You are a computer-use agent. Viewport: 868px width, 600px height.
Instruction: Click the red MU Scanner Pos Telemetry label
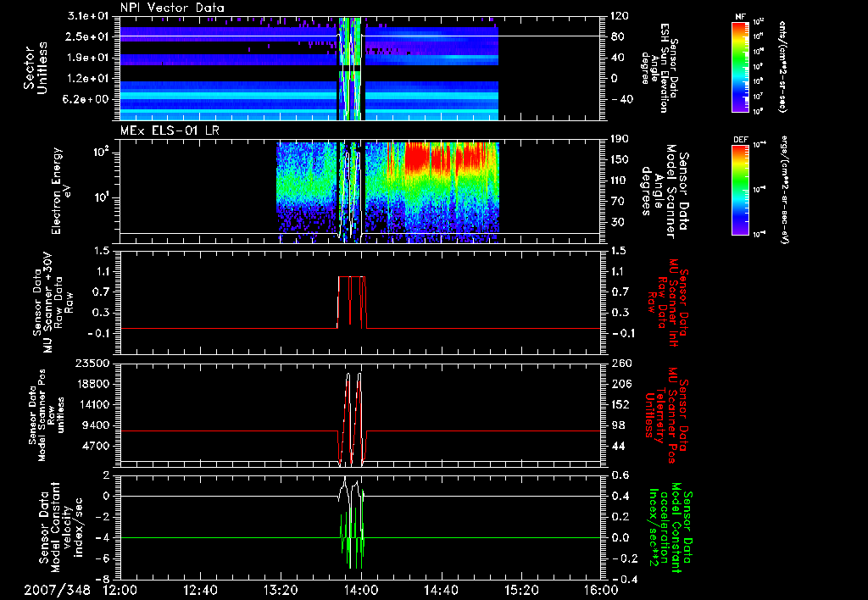coord(666,416)
